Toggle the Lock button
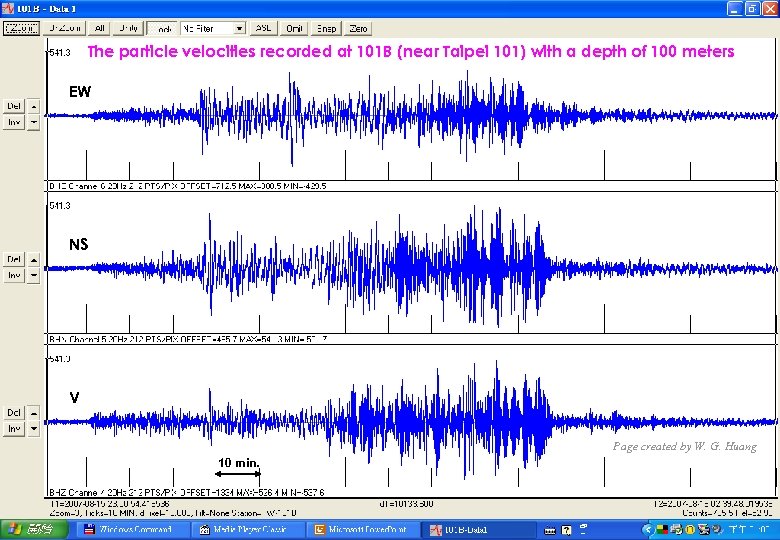Viewport: 780px width, 540px height. point(162,29)
